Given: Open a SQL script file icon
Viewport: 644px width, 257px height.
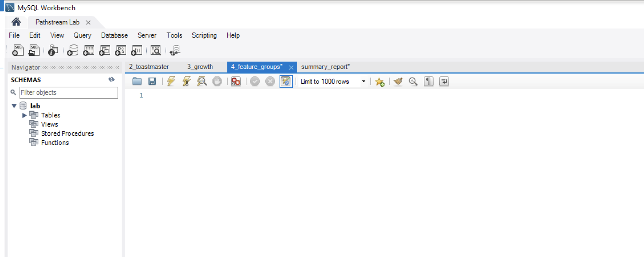Looking at the screenshot, I should (34, 50).
